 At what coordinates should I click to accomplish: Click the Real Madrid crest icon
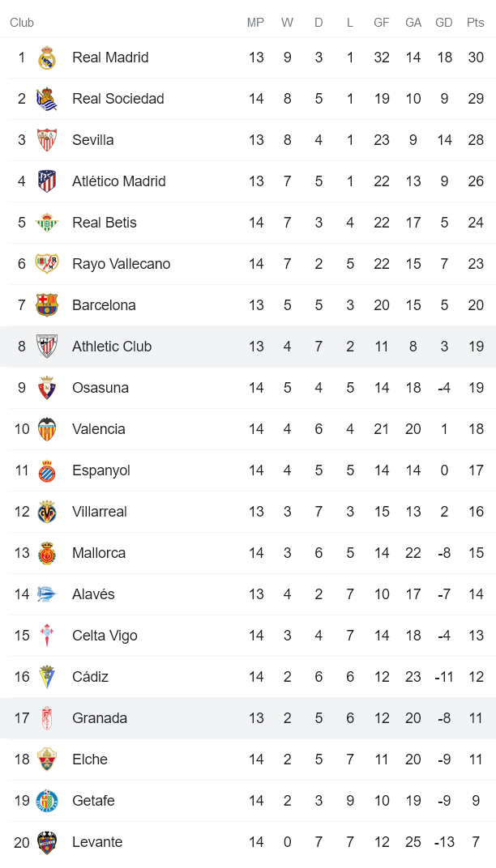click(x=47, y=57)
